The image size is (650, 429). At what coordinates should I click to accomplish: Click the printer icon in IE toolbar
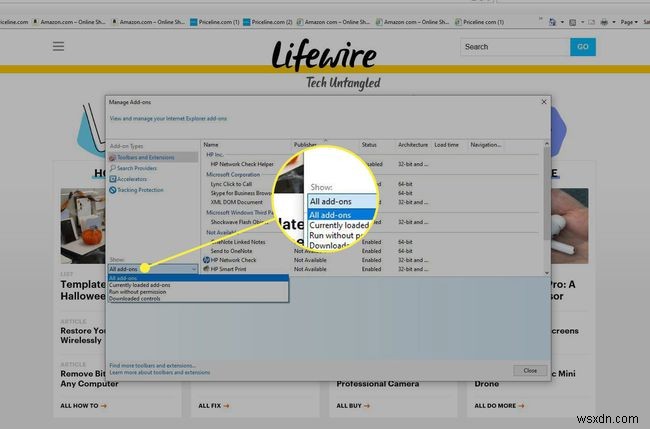pyautogui.click(x=604, y=22)
